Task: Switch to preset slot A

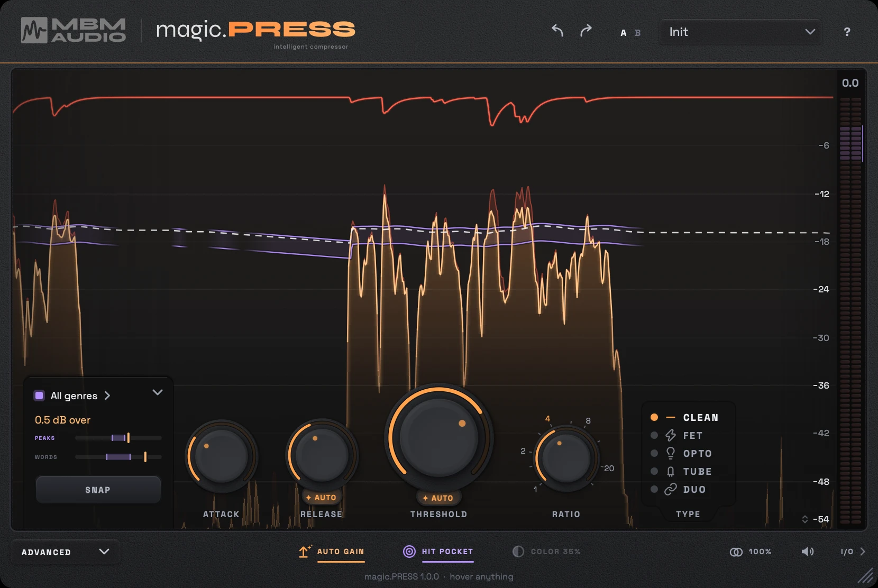Action: pyautogui.click(x=623, y=33)
